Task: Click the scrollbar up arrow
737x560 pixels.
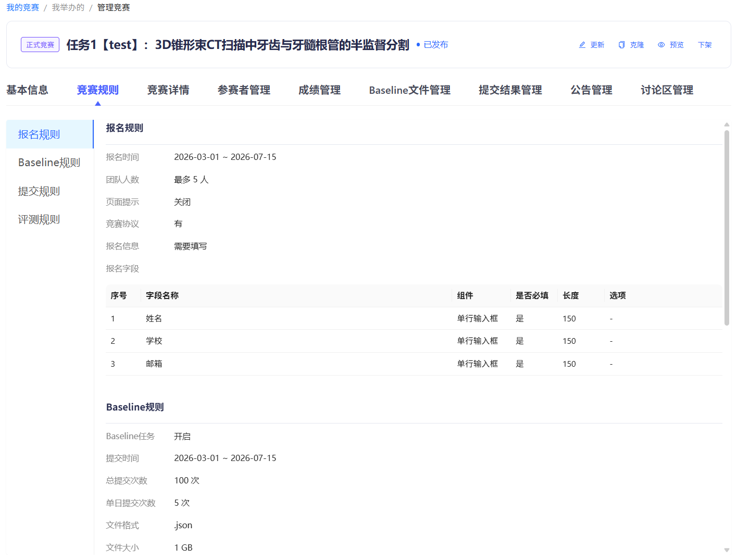Action: pyautogui.click(x=727, y=125)
